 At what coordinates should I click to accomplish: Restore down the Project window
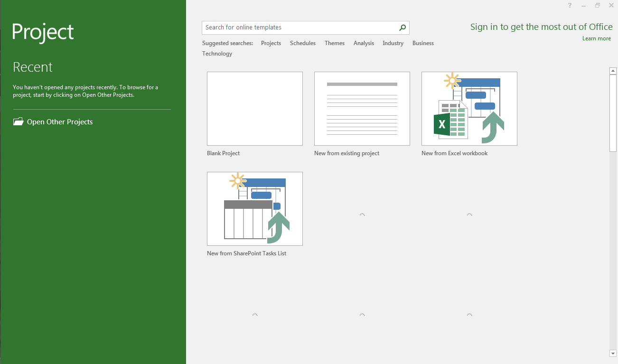pos(598,5)
